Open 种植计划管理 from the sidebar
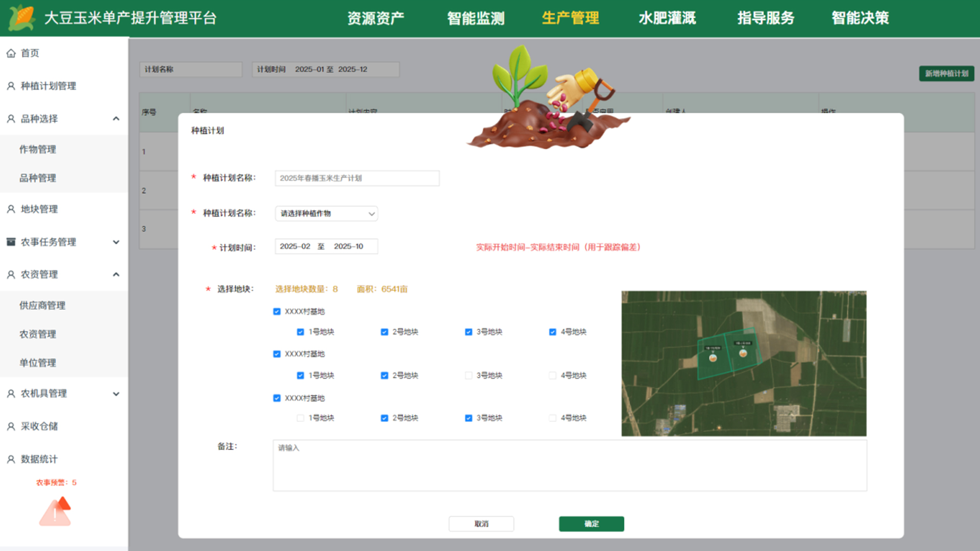 (48, 86)
